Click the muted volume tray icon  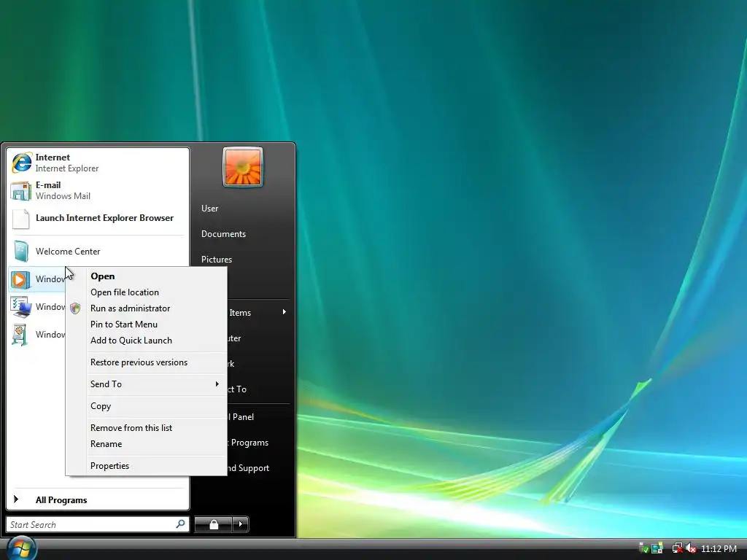click(x=692, y=548)
